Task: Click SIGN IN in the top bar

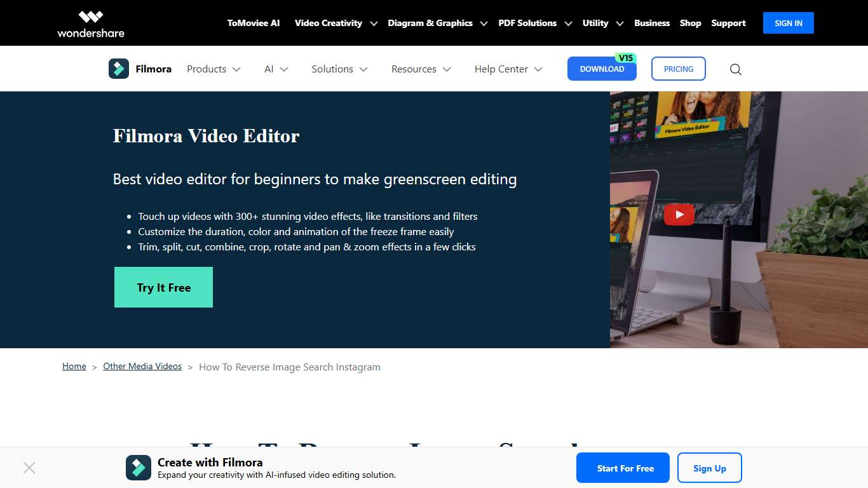Action: pyautogui.click(x=788, y=23)
